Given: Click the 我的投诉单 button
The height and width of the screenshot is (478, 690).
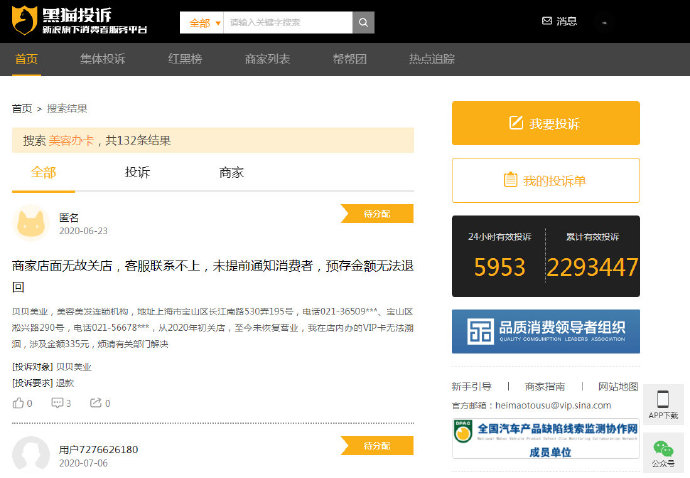Looking at the screenshot, I should click(x=546, y=180).
